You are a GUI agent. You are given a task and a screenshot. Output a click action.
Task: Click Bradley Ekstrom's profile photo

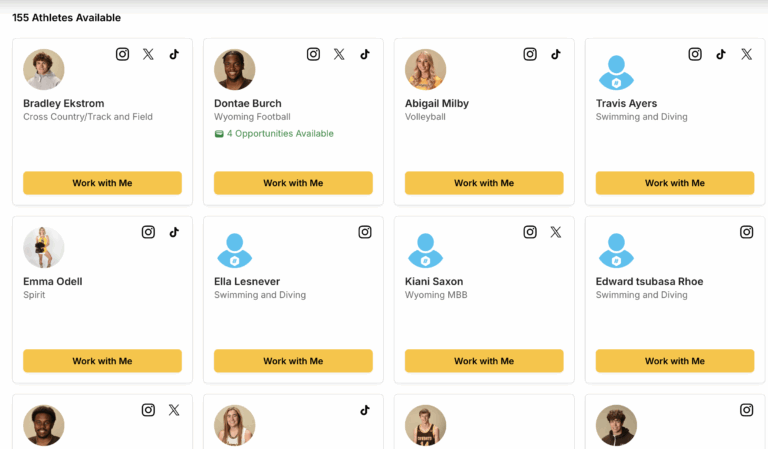click(44, 70)
